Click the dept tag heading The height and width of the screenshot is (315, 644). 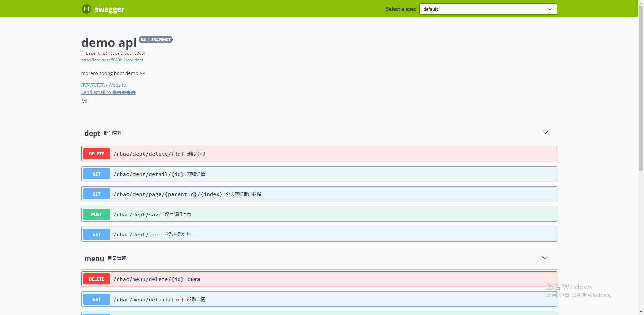[92, 133]
